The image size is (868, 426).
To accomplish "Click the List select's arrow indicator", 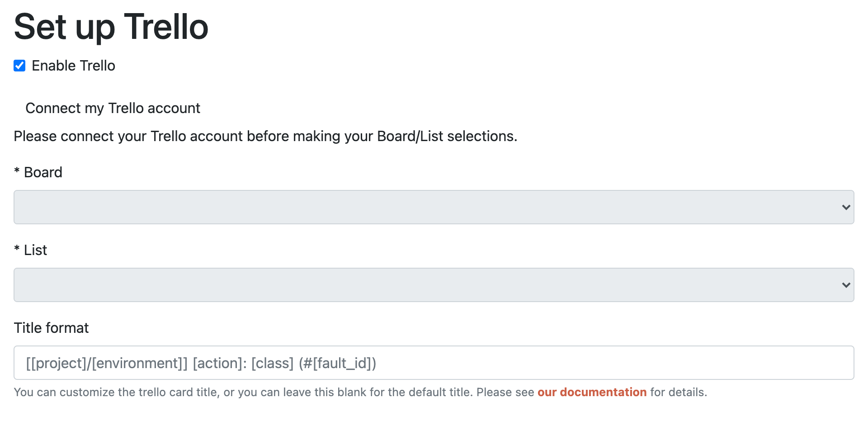I will coord(845,285).
